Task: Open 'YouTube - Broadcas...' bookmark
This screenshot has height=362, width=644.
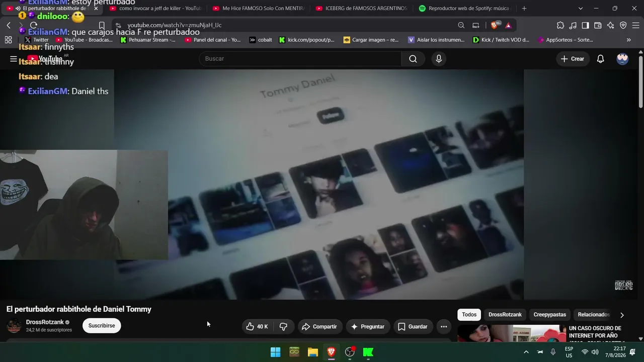Action: (x=84, y=40)
